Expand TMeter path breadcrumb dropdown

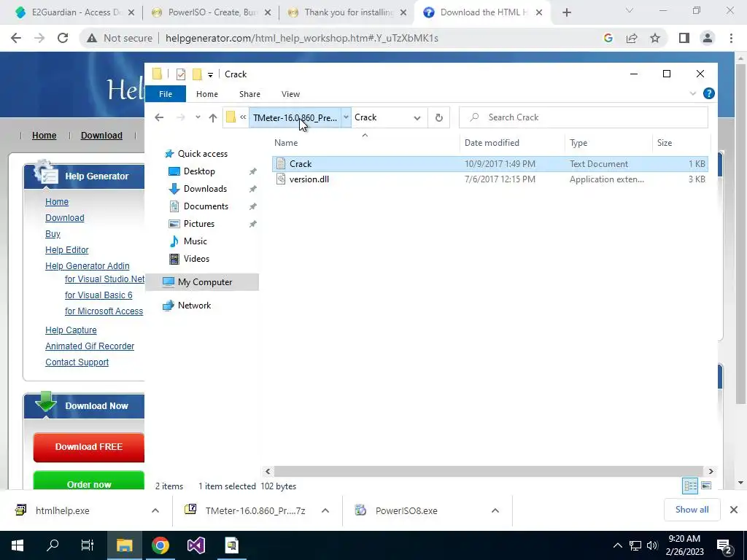pos(347,117)
